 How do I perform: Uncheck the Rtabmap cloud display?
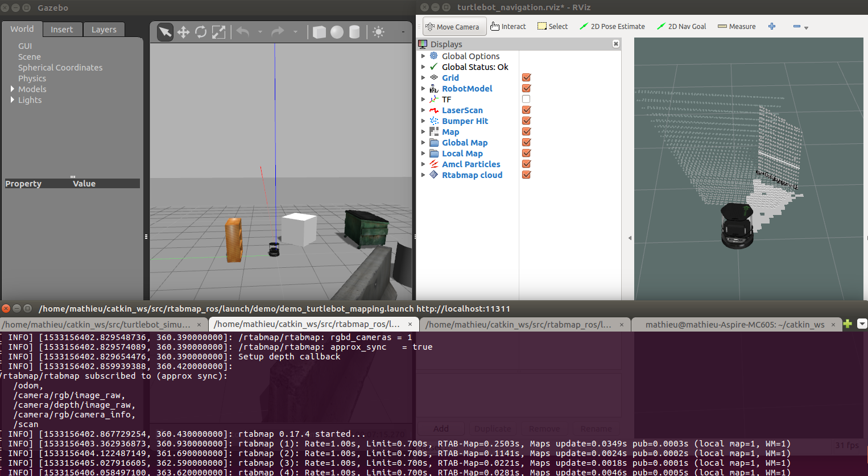coord(526,175)
